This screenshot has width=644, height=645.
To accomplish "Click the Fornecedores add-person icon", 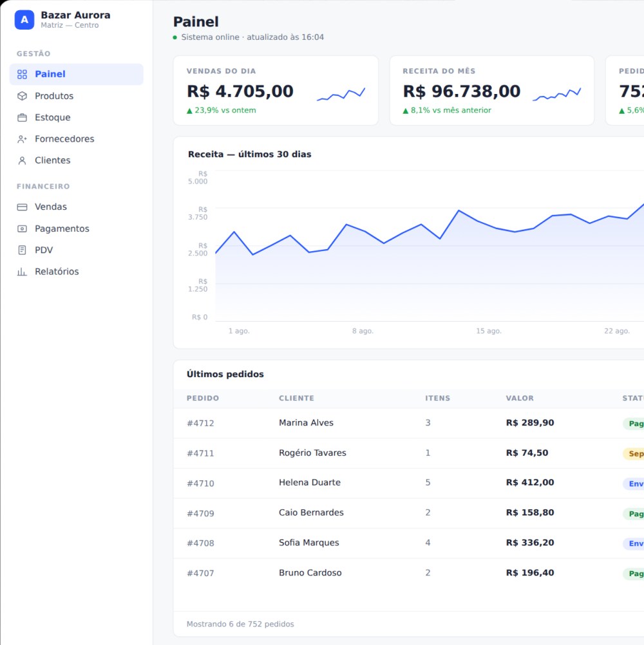I will tap(23, 139).
